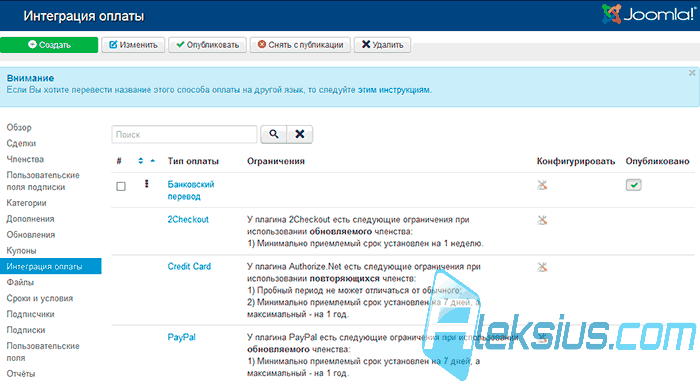The width and height of the screenshot is (700, 382).
Task: Open Пользовательские поля above Отчёты
Action: (43, 352)
